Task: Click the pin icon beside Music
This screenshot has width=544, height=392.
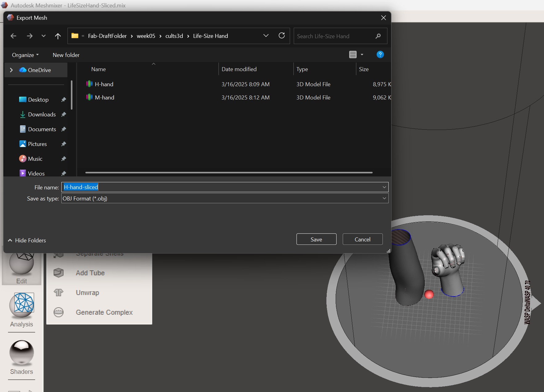Action: pyautogui.click(x=63, y=159)
